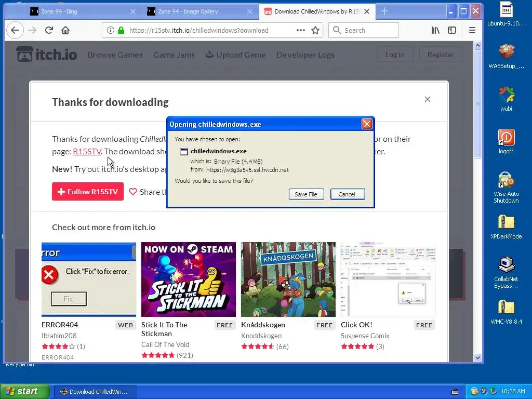Click the Firefox Search input field
Viewport: 532px width, 399px height.
click(x=363, y=30)
